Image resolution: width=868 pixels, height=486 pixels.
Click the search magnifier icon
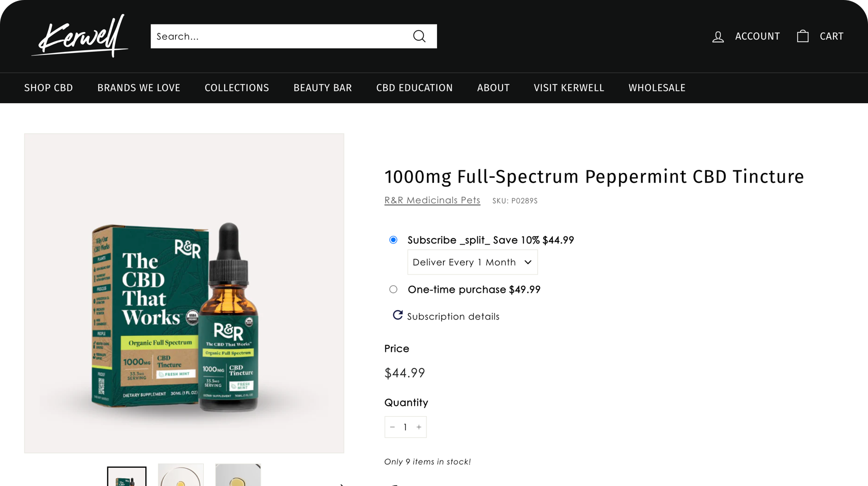[x=419, y=36]
